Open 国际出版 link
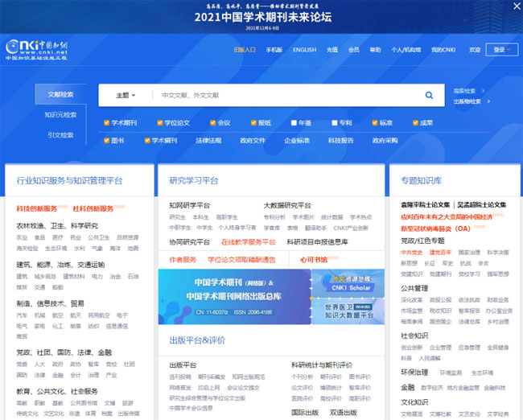This screenshot has height=420, width=523. coord(305,413)
